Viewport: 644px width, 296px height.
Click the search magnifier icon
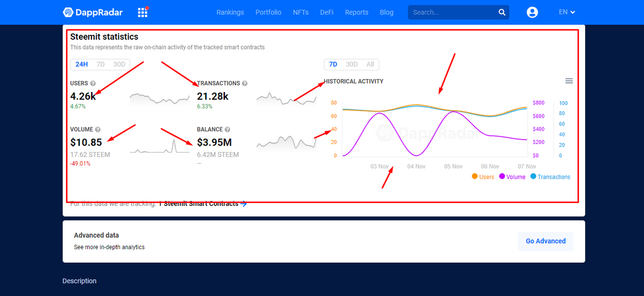coord(502,12)
